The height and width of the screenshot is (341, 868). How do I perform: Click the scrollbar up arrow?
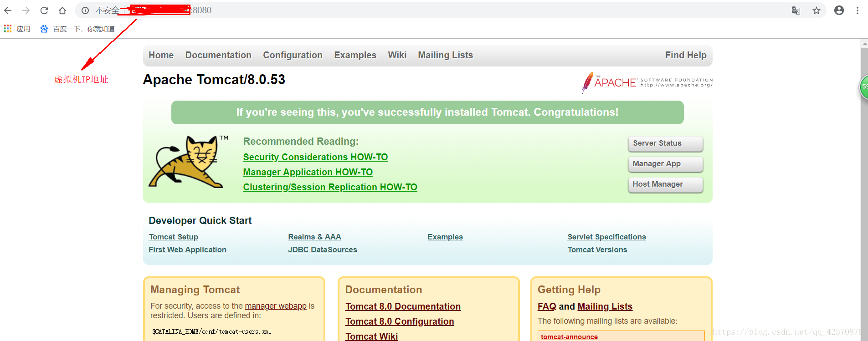tap(864, 44)
